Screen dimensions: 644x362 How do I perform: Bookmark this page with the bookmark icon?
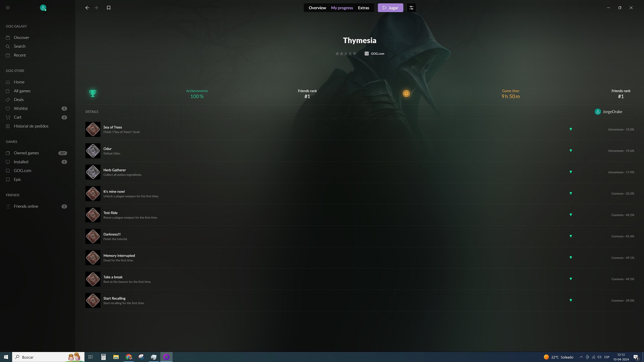coord(109,8)
